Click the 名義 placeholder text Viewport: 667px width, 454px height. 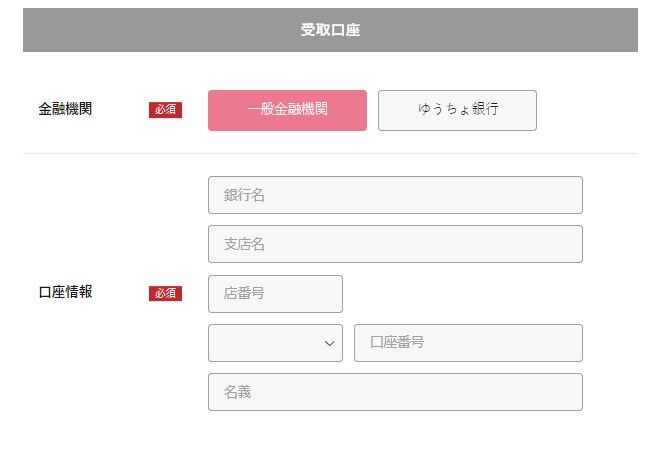coord(237,392)
